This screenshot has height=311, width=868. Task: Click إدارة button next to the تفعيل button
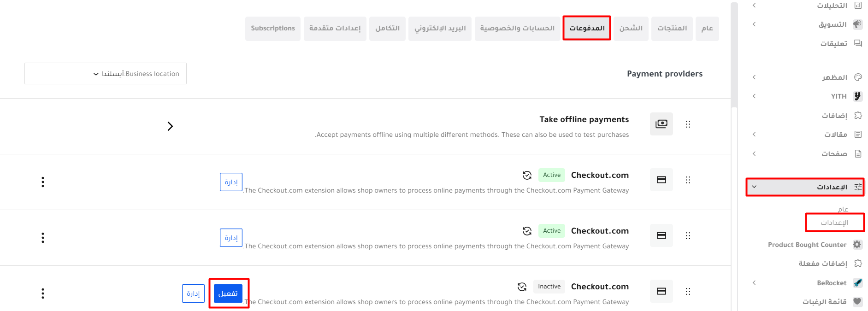click(x=193, y=293)
